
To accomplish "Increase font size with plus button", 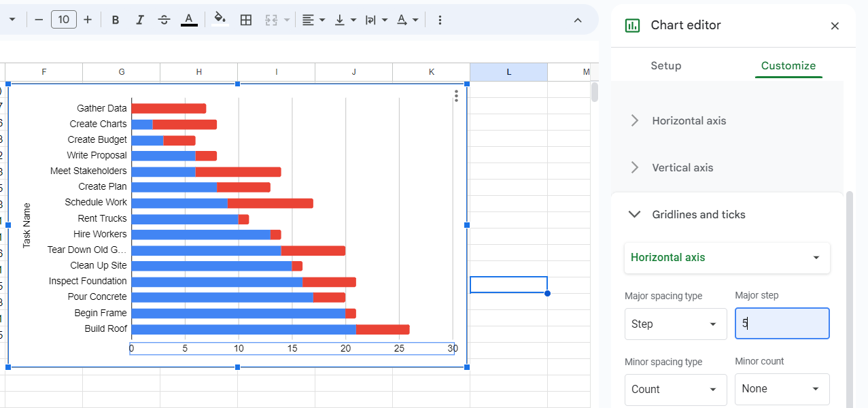I will tap(88, 20).
